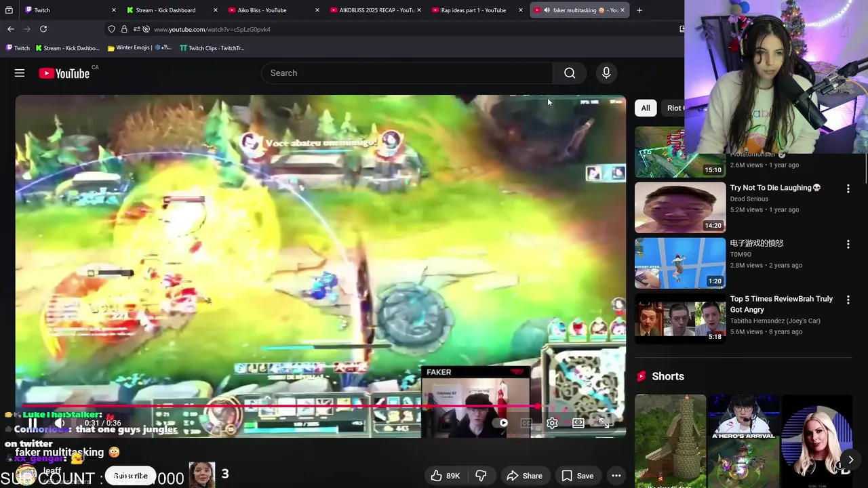868x488 pixels.
Task: Open the Try Not To Die Laughing title
Action: [x=775, y=188]
